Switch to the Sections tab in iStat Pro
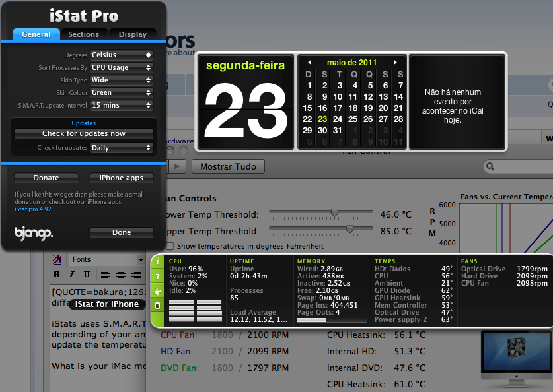Screen dimensions: 553x392 84,34
